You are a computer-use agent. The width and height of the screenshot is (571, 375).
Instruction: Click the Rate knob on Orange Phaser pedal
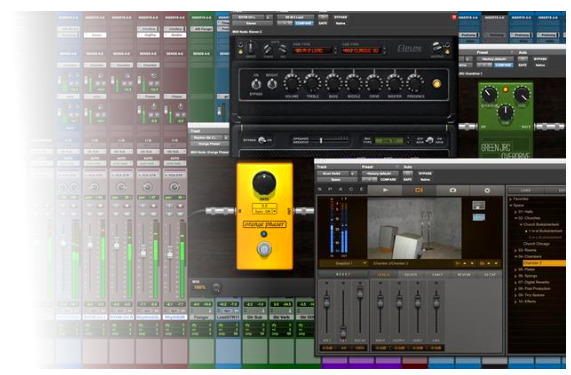click(264, 183)
